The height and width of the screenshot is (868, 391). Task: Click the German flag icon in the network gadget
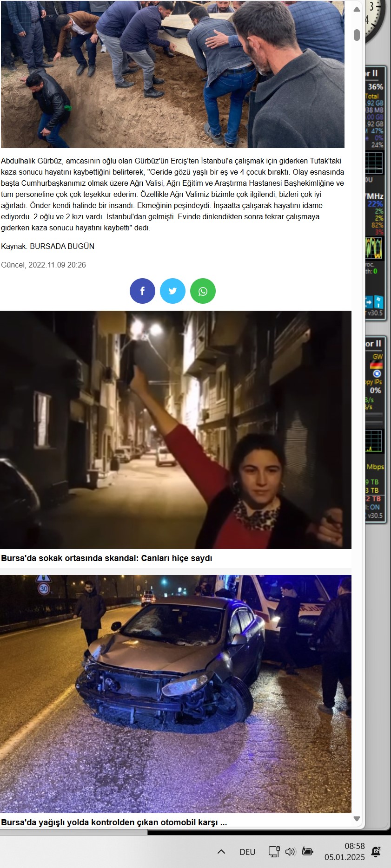(377, 365)
